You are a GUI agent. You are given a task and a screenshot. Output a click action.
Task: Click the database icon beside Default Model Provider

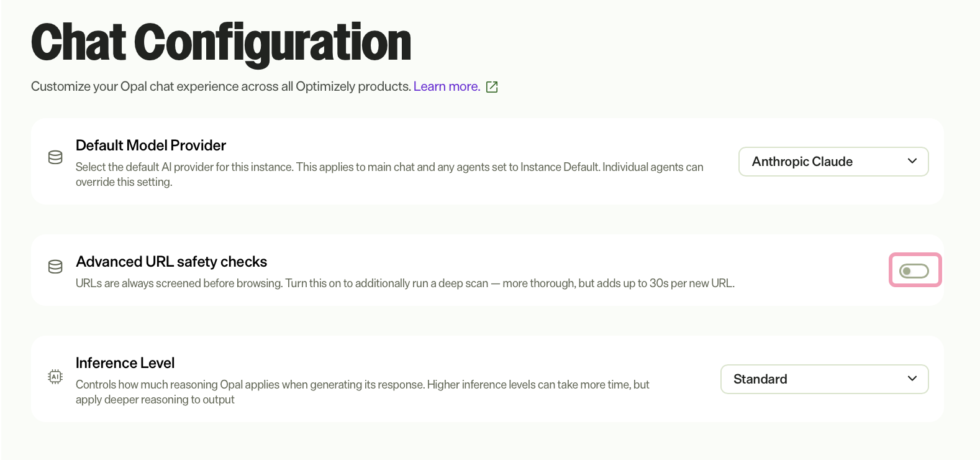pos(55,157)
